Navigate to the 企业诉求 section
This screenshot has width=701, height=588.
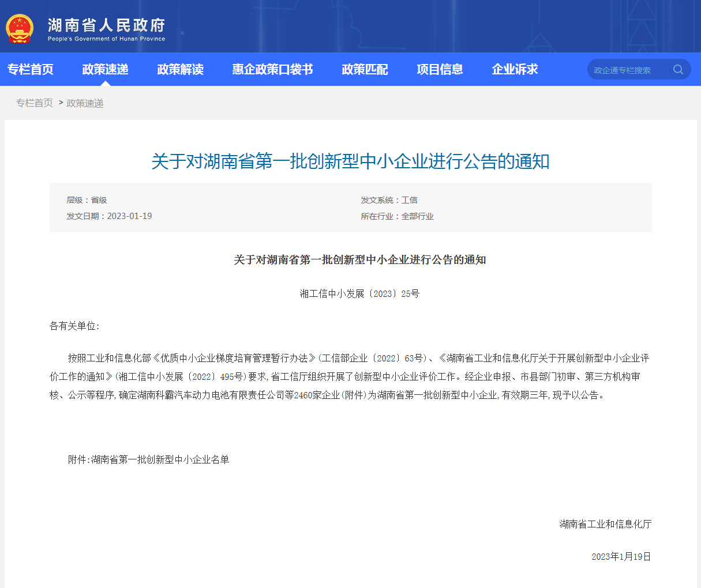click(515, 70)
